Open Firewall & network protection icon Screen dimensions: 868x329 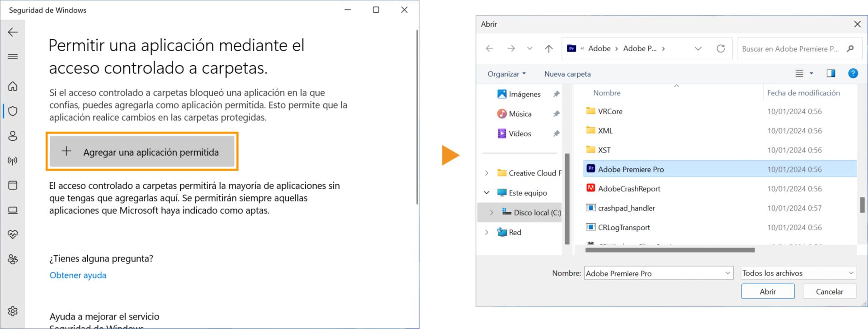[13, 161]
